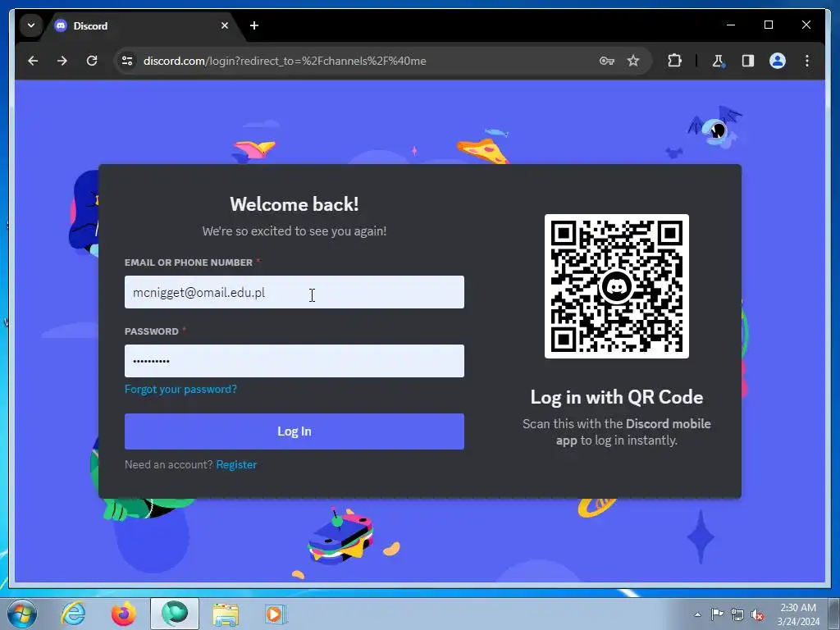Screen dimensions: 840x630
Task: Launch Internet Explorer from taskbar
Action: pyautogui.click(x=73, y=614)
